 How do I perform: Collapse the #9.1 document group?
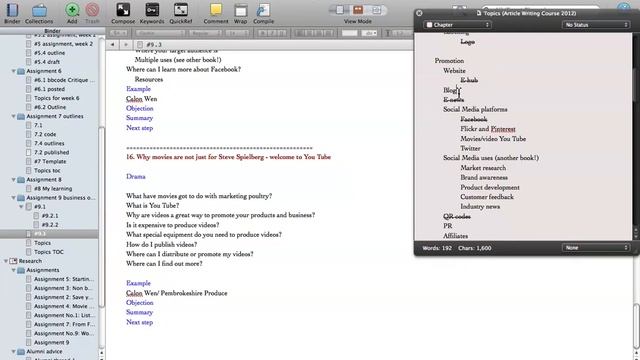pos(21,207)
